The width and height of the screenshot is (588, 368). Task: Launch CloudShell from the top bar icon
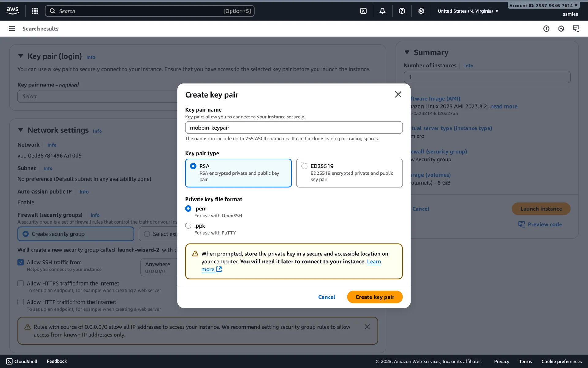[363, 11]
